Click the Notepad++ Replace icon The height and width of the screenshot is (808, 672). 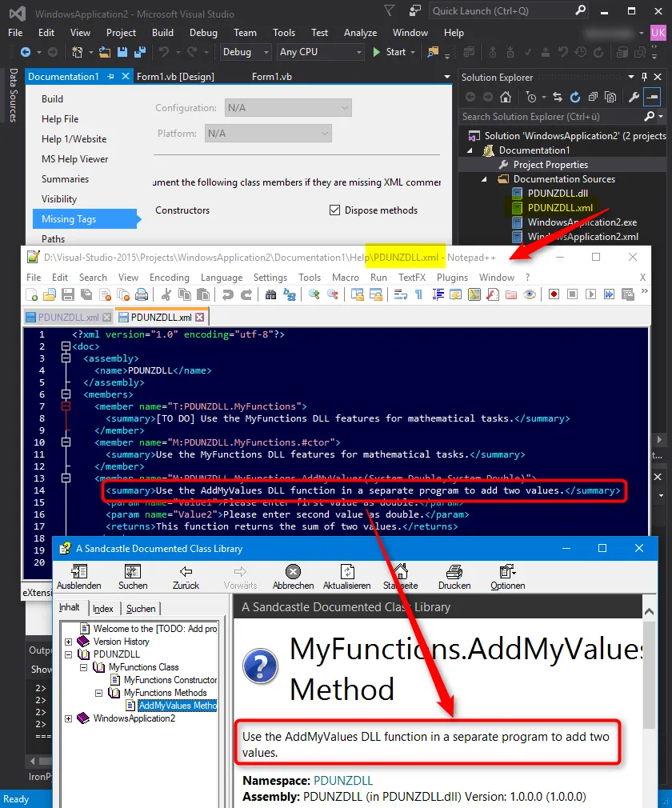[x=290, y=294]
